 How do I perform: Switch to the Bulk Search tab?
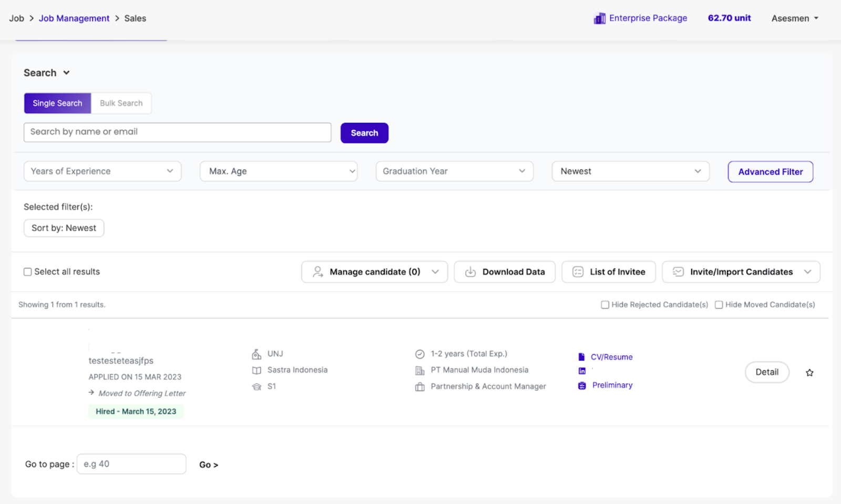pos(121,103)
